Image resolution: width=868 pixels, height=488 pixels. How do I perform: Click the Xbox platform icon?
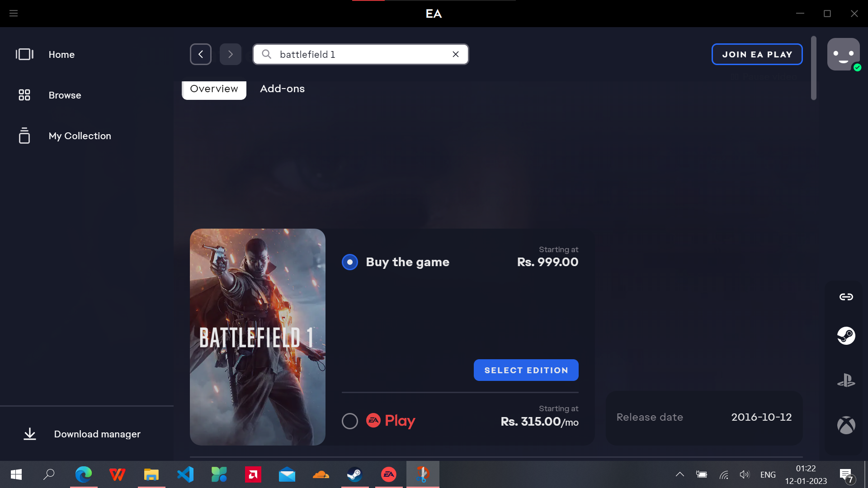click(x=846, y=425)
